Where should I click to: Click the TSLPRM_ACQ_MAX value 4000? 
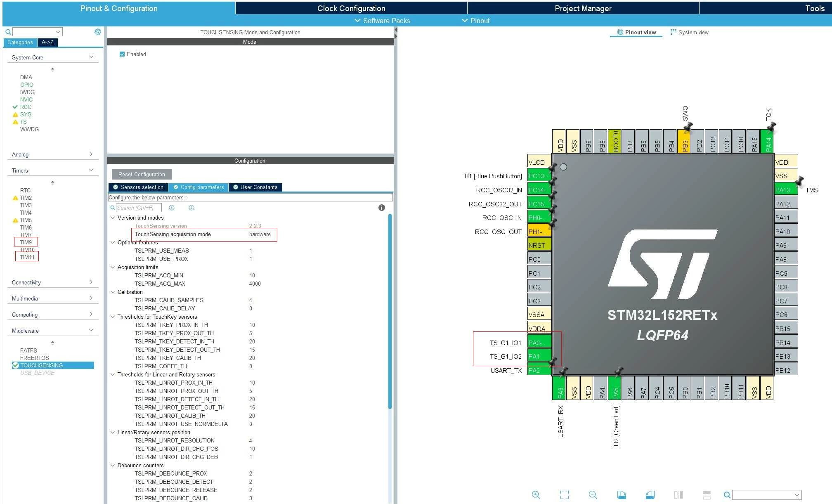255,284
